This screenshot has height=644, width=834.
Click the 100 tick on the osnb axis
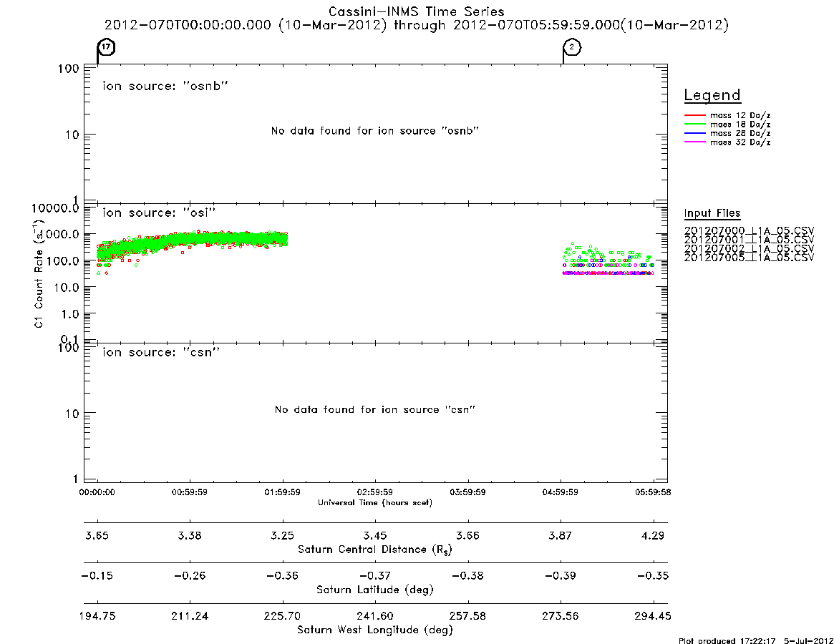point(69,69)
